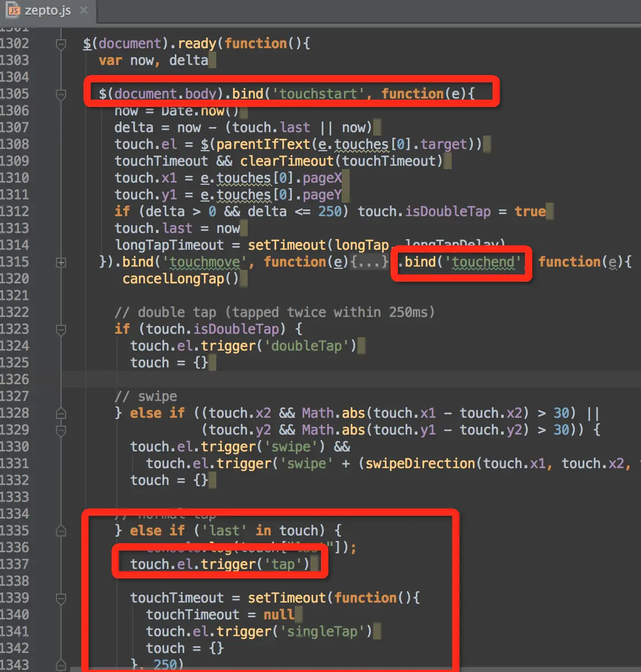Screen dimensions: 641x672
Task: Click 'longTapTimeout' on line 1314
Action: (169, 245)
